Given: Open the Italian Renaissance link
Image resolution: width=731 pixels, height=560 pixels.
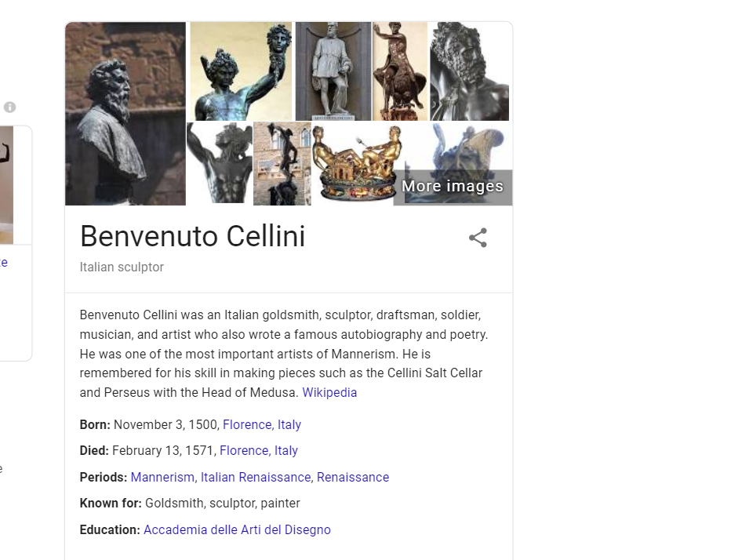Looking at the screenshot, I should (x=255, y=477).
